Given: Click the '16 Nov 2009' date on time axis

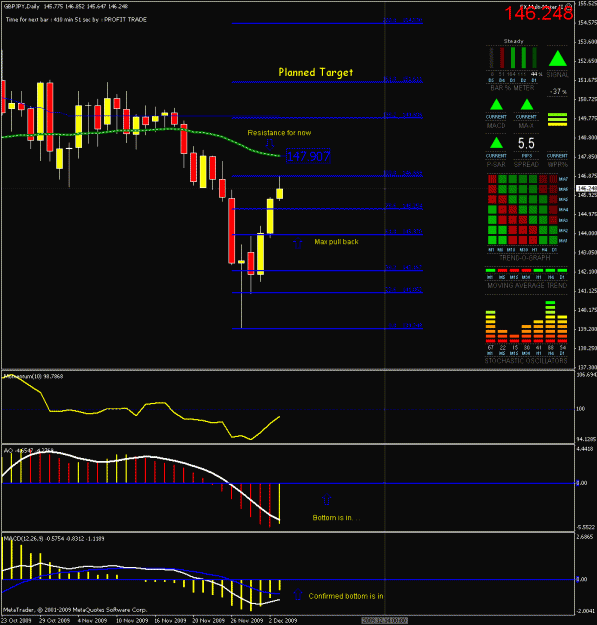Looking at the screenshot, I should coord(170,620).
